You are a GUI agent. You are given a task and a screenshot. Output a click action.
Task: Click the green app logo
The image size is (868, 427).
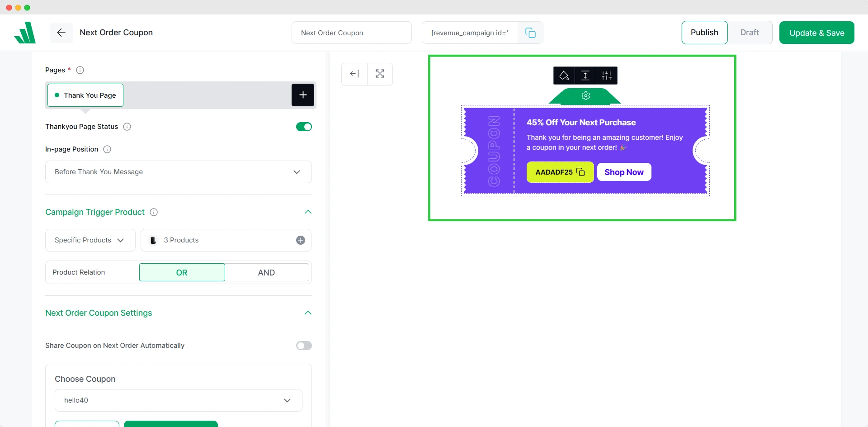click(25, 33)
